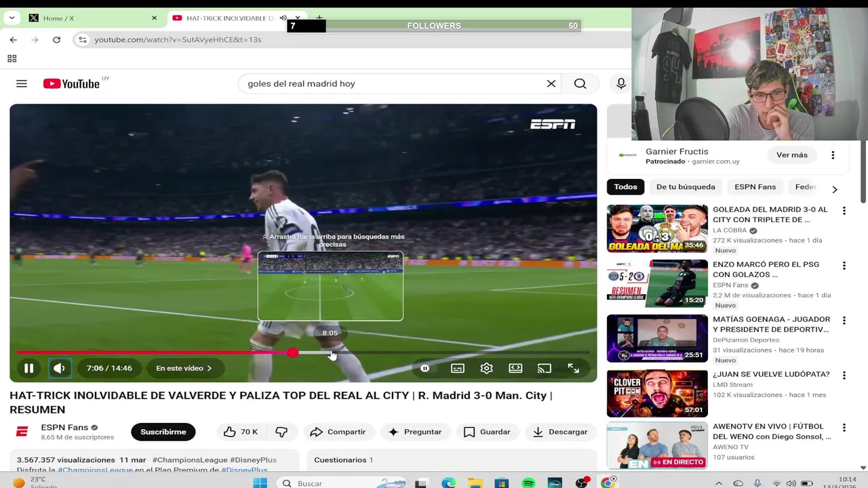The height and width of the screenshot is (488, 868).
Task: Open options for GOLEADA DEL MADRID video
Action: tap(844, 211)
